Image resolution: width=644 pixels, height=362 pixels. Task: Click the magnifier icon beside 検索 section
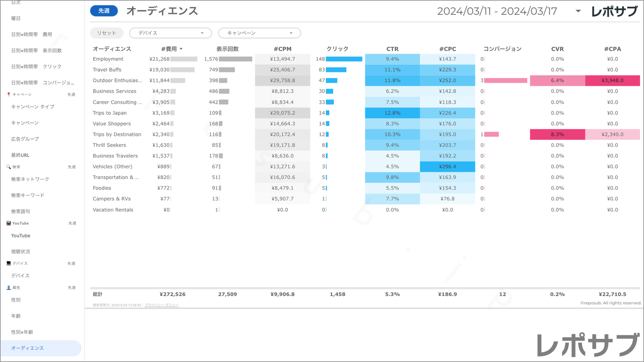pyautogui.click(x=8, y=167)
